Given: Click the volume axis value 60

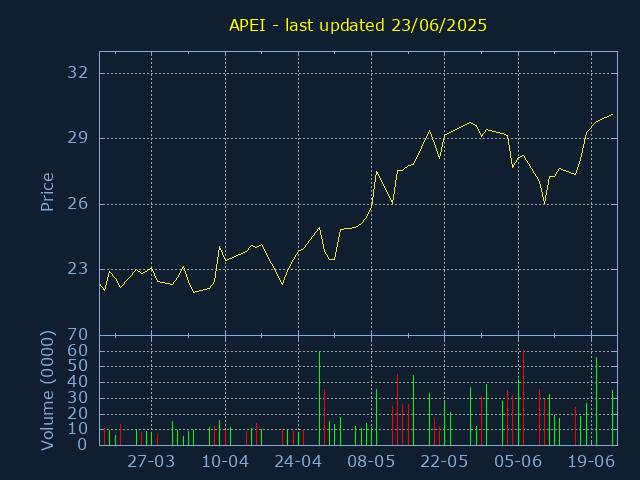Looking at the screenshot, I should [78, 351].
